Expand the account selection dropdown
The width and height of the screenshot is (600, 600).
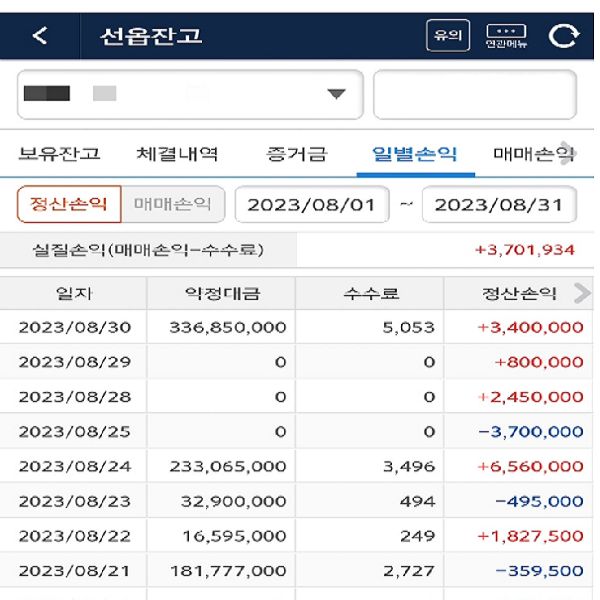[x=336, y=94]
